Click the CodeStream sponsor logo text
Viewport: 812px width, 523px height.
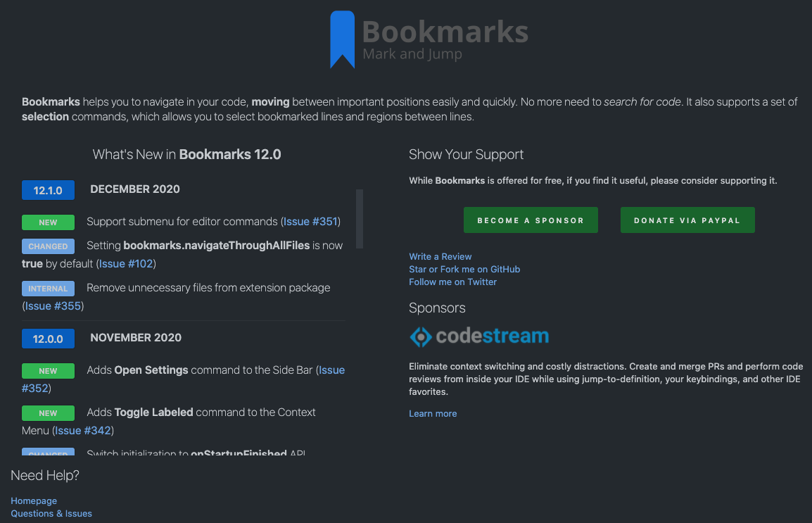(493, 336)
